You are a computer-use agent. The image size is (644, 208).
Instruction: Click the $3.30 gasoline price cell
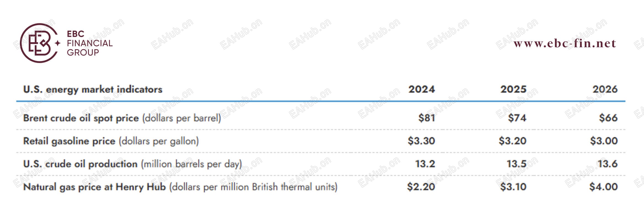pos(421,141)
